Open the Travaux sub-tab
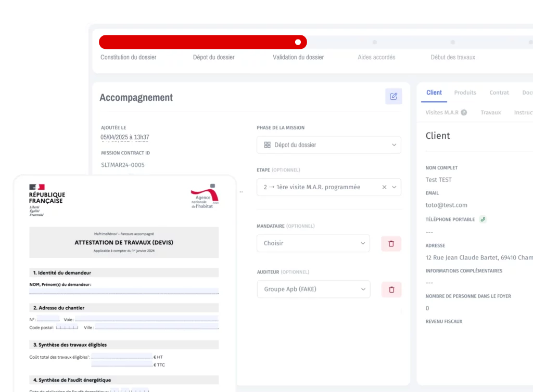This screenshot has height=392, width=533. click(x=490, y=112)
